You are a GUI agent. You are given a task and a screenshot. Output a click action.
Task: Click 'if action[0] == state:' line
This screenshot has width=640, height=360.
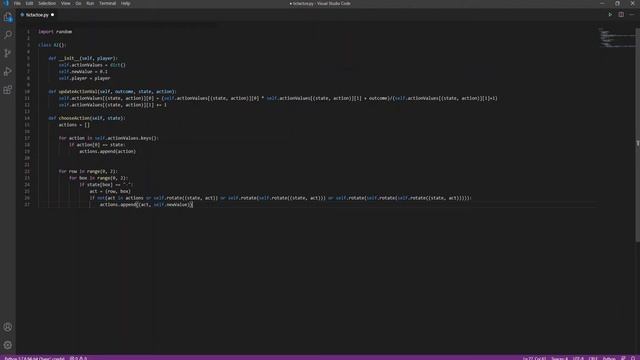pos(97,144)
